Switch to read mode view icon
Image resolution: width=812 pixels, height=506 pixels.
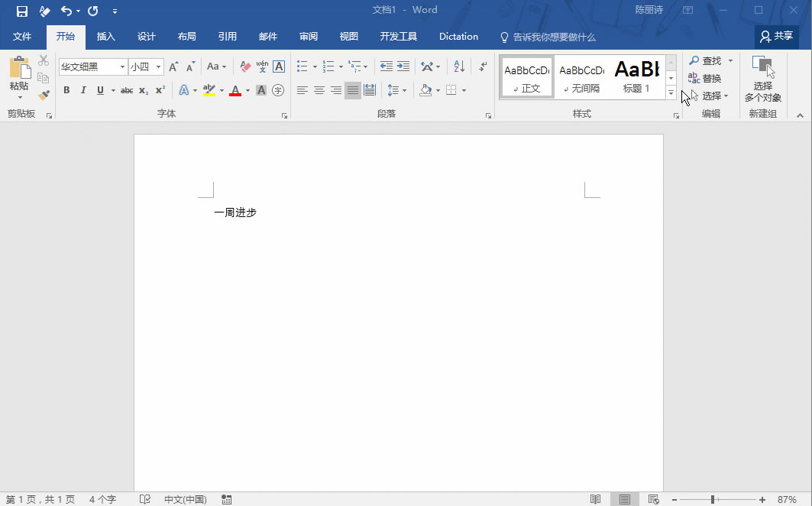point(596,499)
